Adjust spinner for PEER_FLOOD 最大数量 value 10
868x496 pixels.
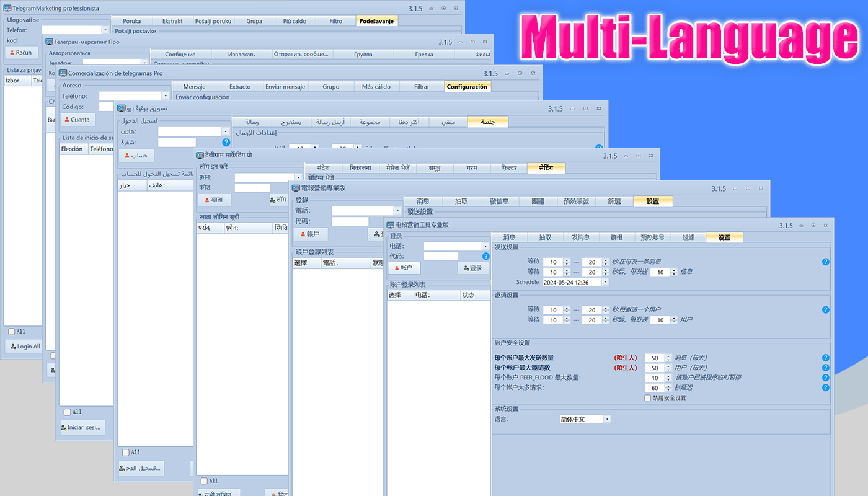tap(668, 378)
